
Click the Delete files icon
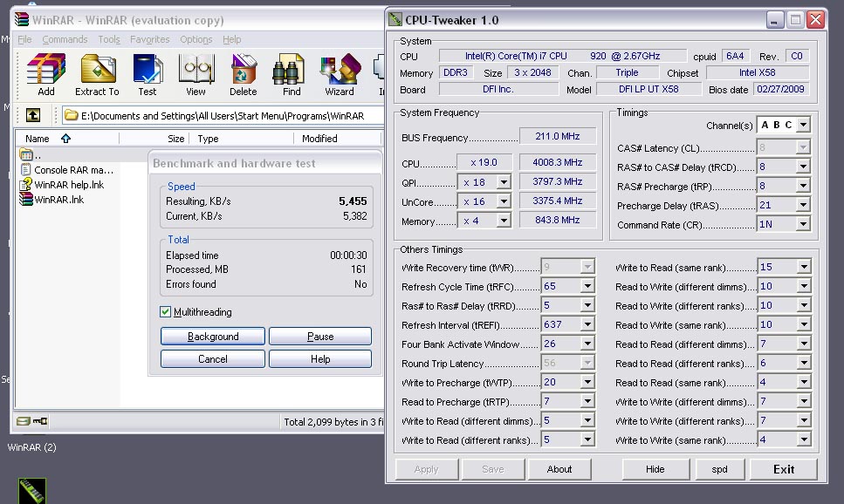click(244, 74)
